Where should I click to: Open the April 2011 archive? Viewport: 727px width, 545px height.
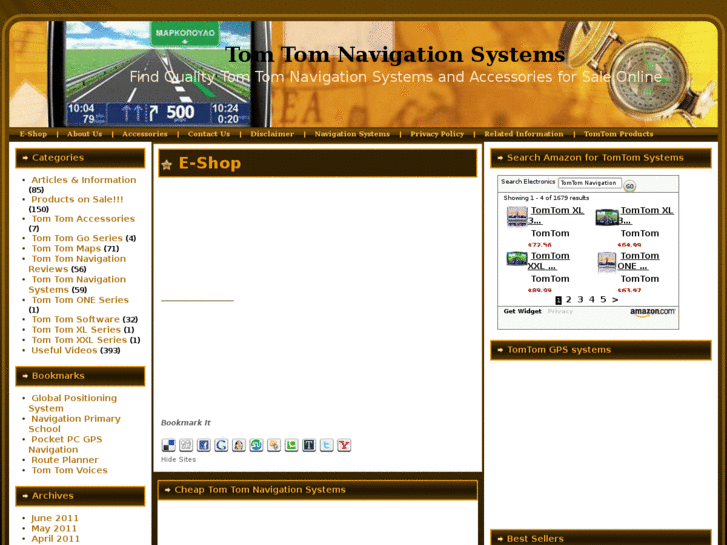click(55, 539)
